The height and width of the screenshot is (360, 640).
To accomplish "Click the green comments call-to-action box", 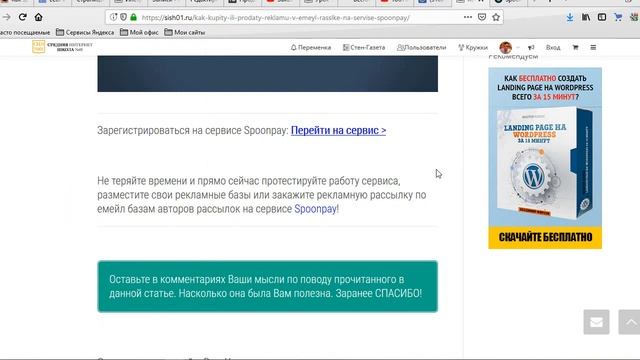I will pos(267,287).
